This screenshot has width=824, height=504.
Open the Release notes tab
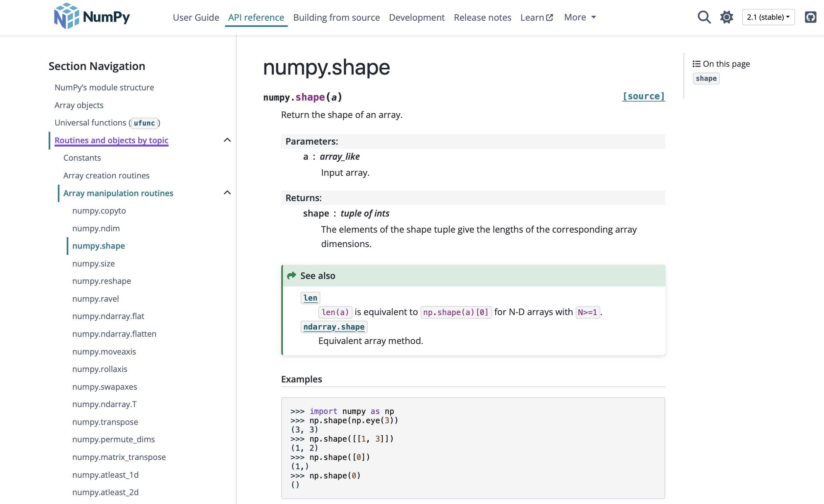[482, 17]
